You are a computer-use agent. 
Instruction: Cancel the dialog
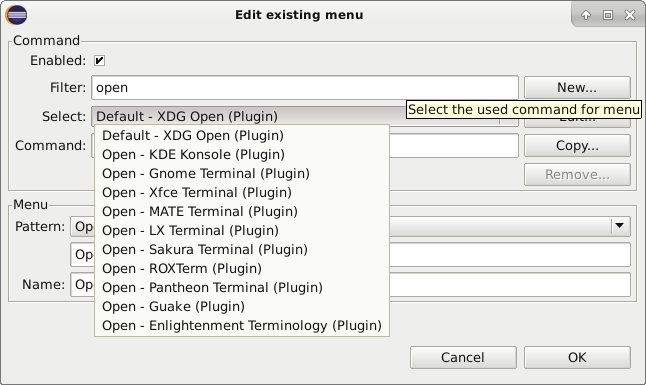(463, 357)
